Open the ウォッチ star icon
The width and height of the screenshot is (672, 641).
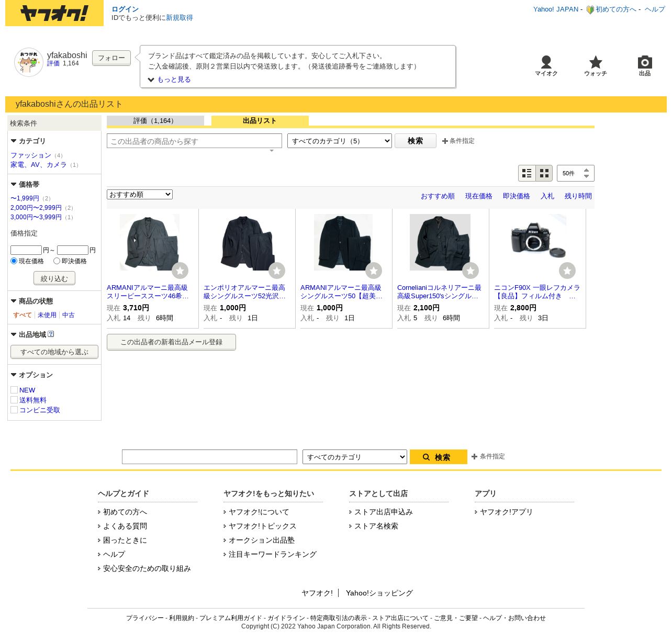point(596,66)
